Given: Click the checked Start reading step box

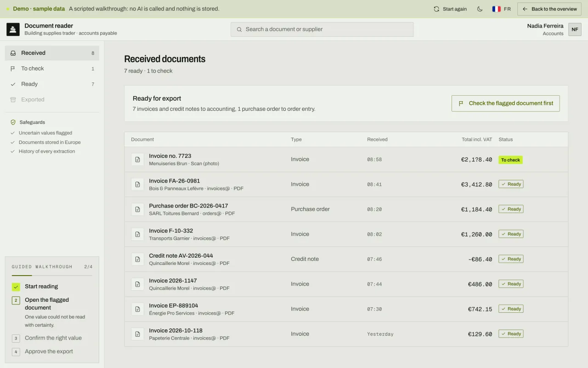Looking at the screenshot, I should [x=16, y=287].
